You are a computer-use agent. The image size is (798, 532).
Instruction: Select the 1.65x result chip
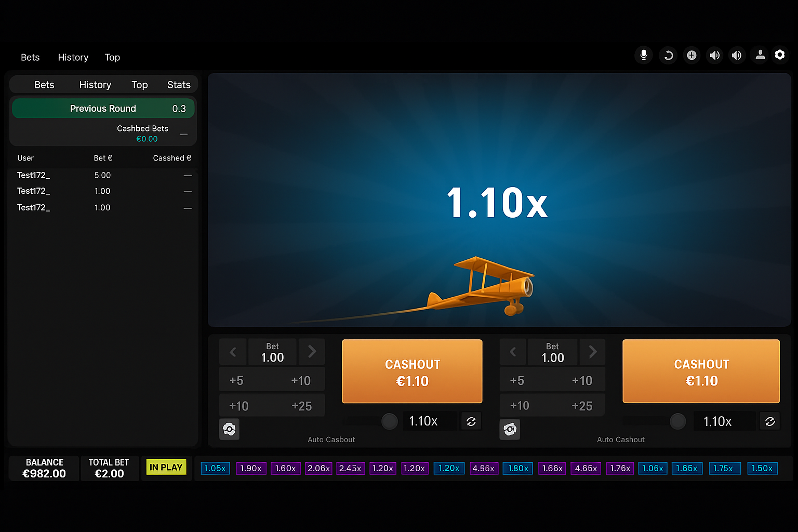coord(687,468)
